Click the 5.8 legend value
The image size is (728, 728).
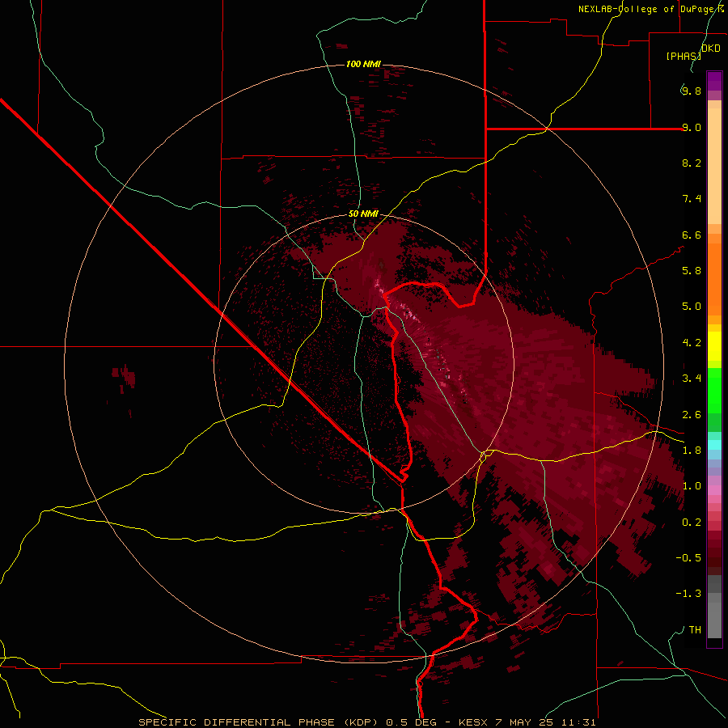click(x=692, y=271)
